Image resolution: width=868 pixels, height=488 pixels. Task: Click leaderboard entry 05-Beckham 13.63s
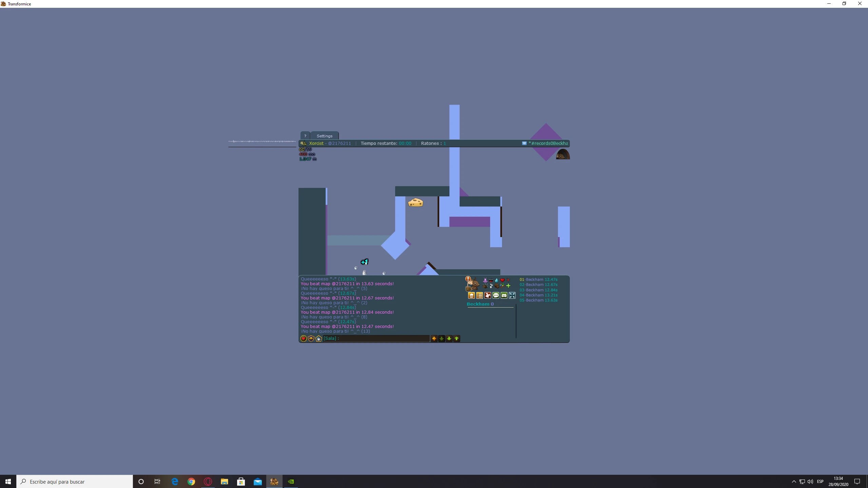coord(539,300)
